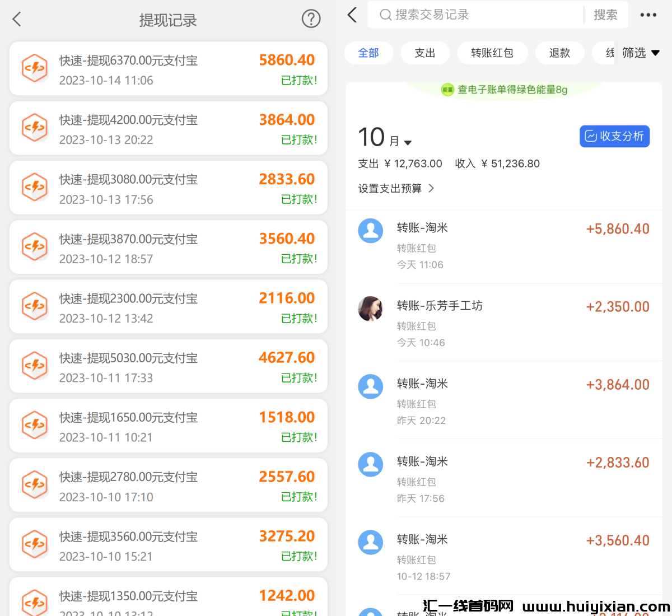672x616 pixels.
Task: Tap the lightning icon of the 4200.00 withdrawal
Action: [x=35, y=128]
